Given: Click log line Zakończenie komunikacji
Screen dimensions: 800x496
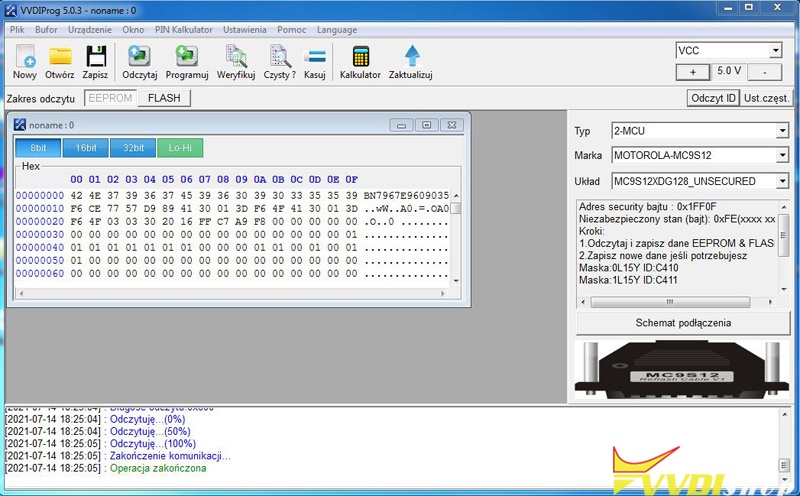Looking at the screenshot, I should 170,456.
